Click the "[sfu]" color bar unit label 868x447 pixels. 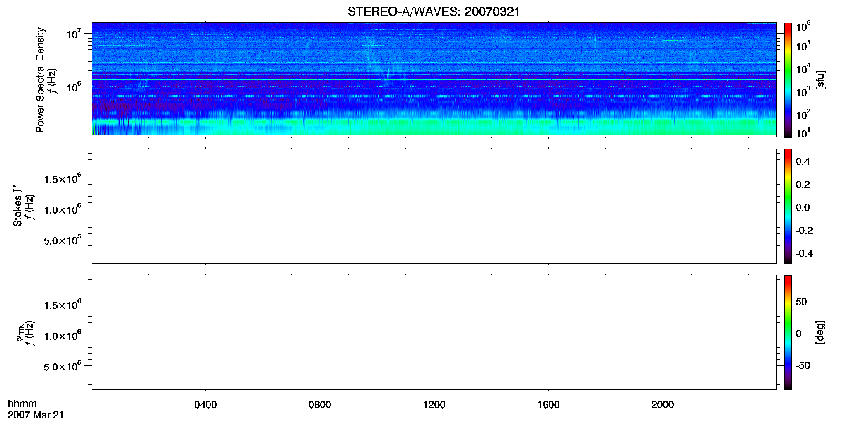820,80
